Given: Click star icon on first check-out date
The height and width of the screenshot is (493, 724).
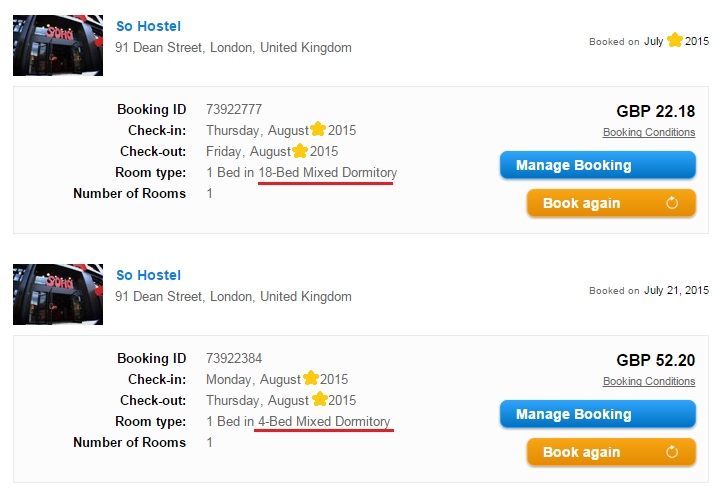Looking at the screenshot, I should click(299, 151).
